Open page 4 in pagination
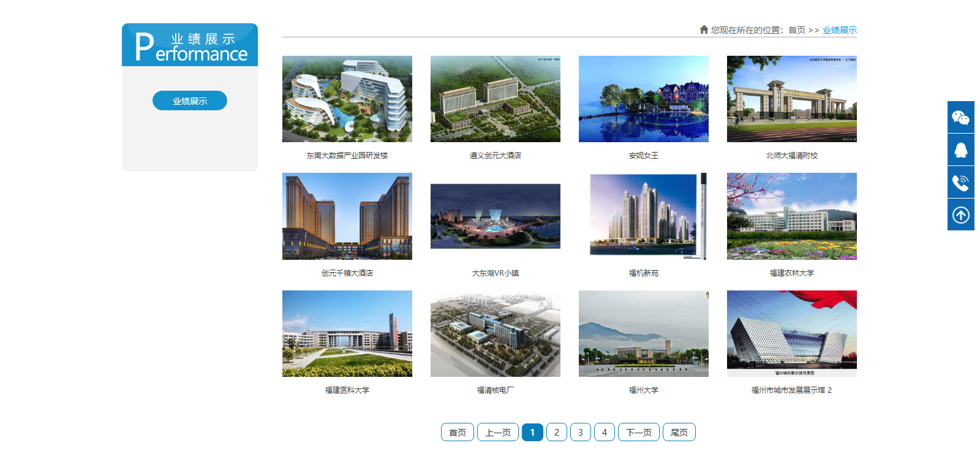 point(604,433)
